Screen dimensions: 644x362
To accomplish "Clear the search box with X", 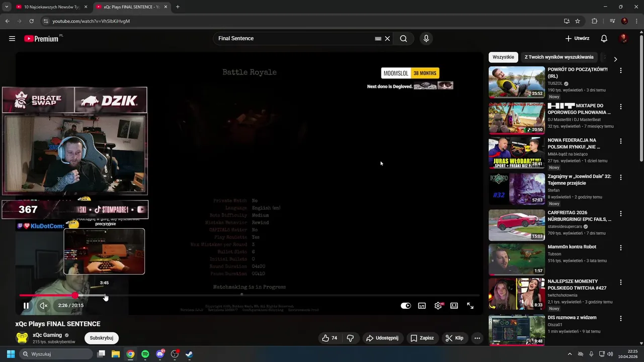I will 387,39.
